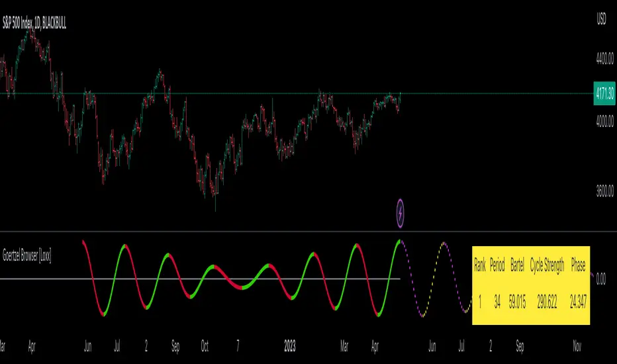The image size is (617, 364).
Task: Click the dotted yellow forecast cycle peak
Action: tap(444, 244)
